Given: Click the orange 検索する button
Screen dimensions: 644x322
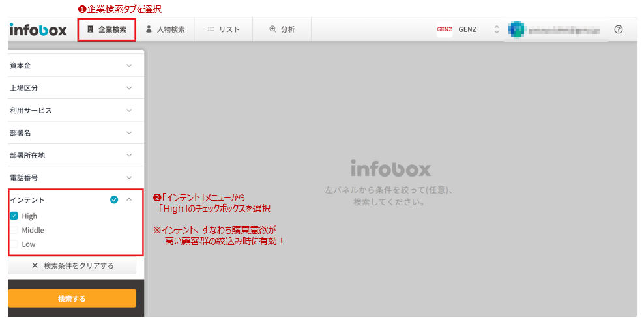Looking at the screenshot, I should (x=72, y=299).
